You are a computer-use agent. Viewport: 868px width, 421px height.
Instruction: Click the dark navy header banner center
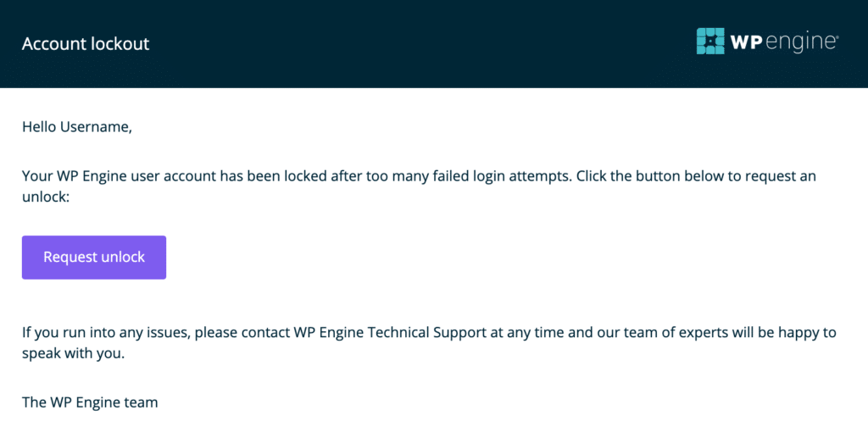(434, 44)
